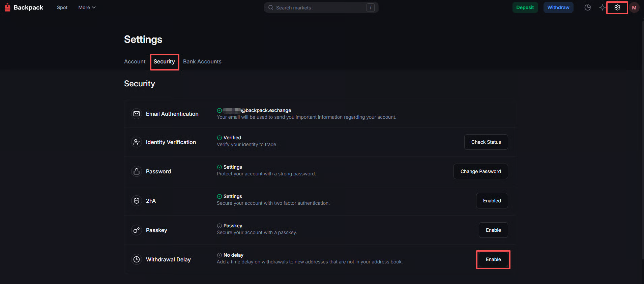
Task: Click the pie chart portfolio icon
Action: (x=587, y=7)
